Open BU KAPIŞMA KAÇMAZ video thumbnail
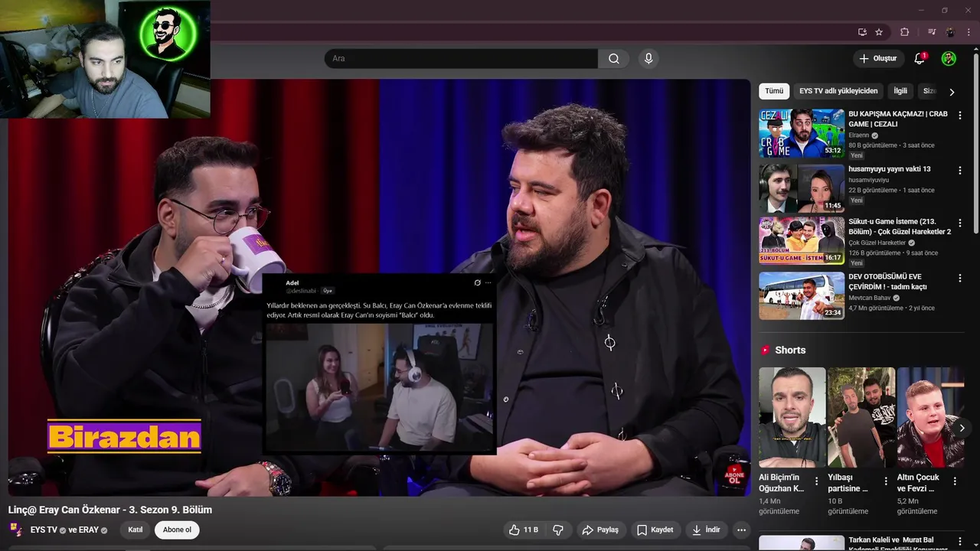This screenshot has height=551, width=980. 802,133
